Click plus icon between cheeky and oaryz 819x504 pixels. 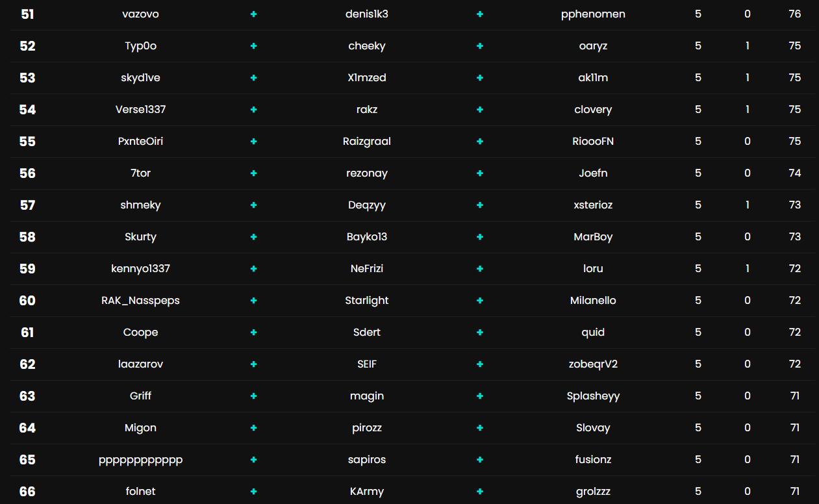480,46
